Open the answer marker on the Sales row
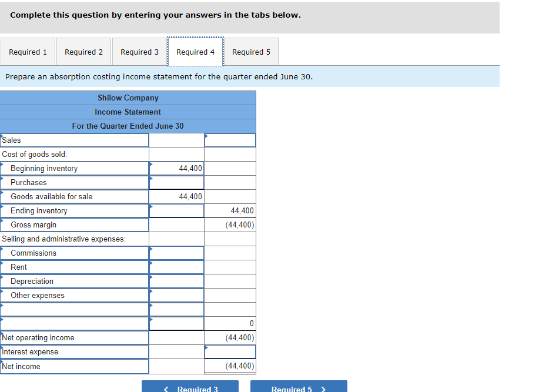This screenshot has width=549, height=392. pos(206,136)
